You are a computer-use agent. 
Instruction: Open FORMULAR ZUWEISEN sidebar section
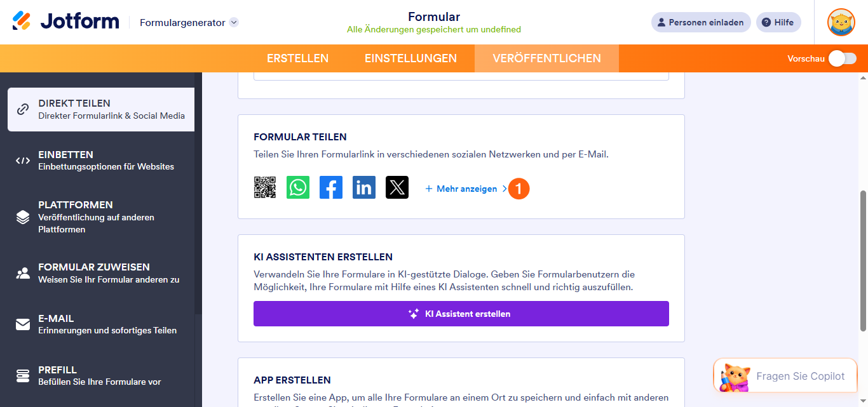click(x=101, y=273)
